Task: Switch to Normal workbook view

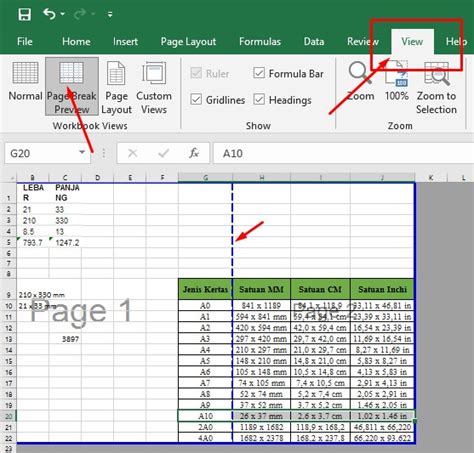Action: click(25, 82)
